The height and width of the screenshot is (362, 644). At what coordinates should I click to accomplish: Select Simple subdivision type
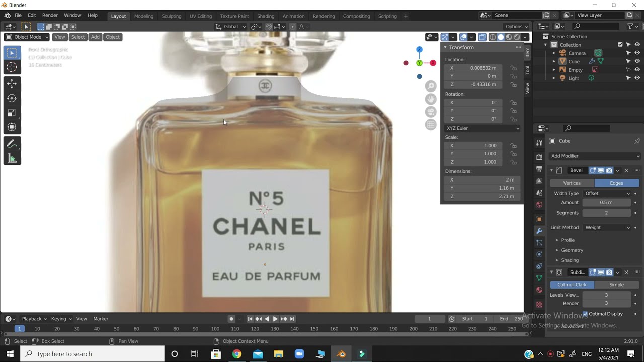(617, 285)
